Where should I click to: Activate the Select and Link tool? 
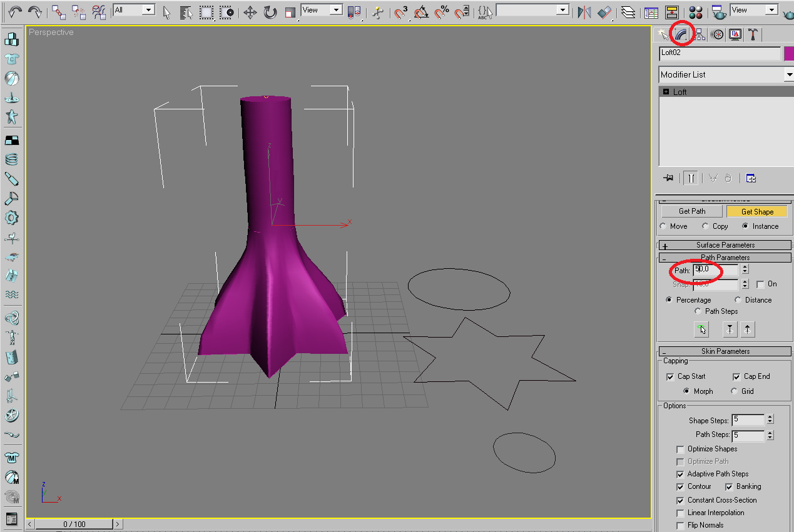(59, 11)
